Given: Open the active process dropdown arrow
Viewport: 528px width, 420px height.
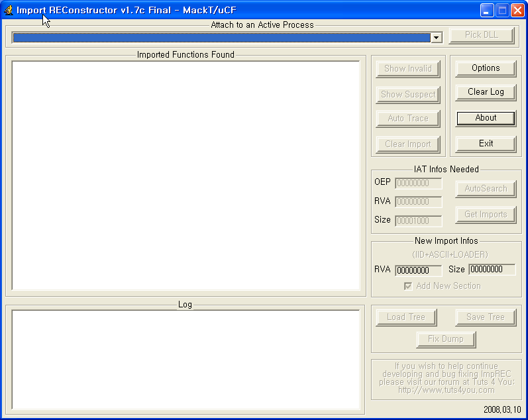Looking at the screenshot, I should (437, 37).
